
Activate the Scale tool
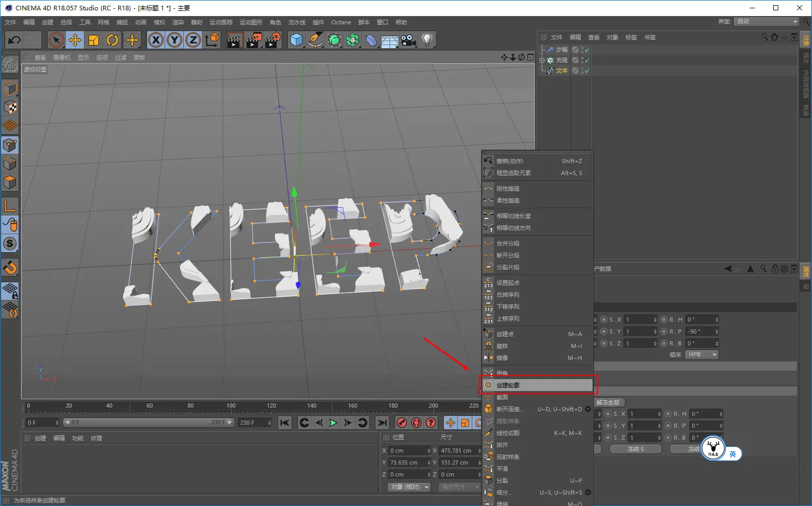(94, 40)
